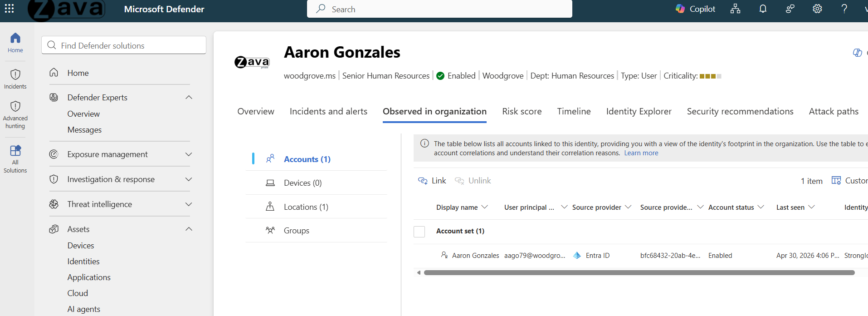Open the settings gear icon
Image resolution: width=868 pixels, height=316 pixels.
[817, 9]
